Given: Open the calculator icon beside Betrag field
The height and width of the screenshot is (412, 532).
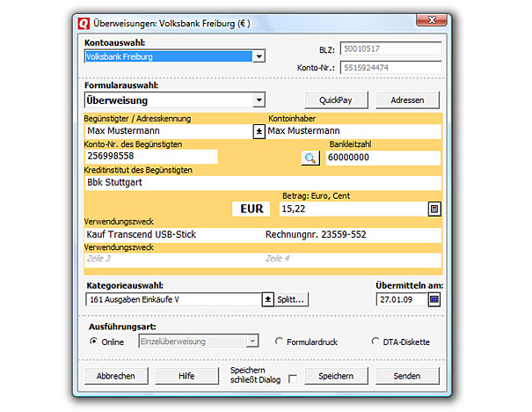Looking at the screenshot, I should pyautogui.click(x=434, y=210).
